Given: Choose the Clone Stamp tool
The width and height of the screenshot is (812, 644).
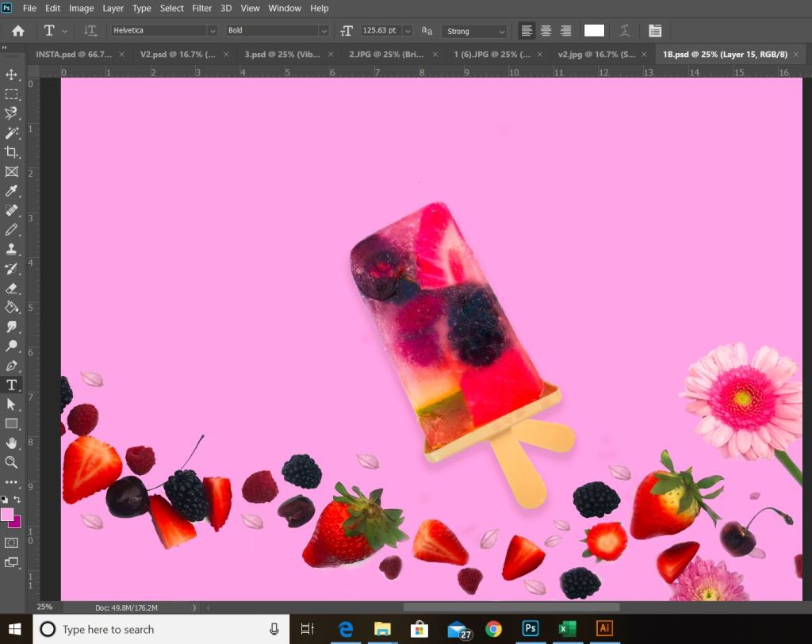Looking at the screenshot, I should coord(12,249).
